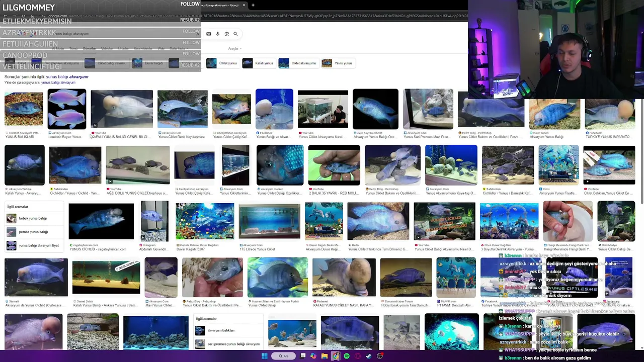
Task: Open the Yunus Sarı Prenses Mavi Prenses image
Action: coord(428,109)
